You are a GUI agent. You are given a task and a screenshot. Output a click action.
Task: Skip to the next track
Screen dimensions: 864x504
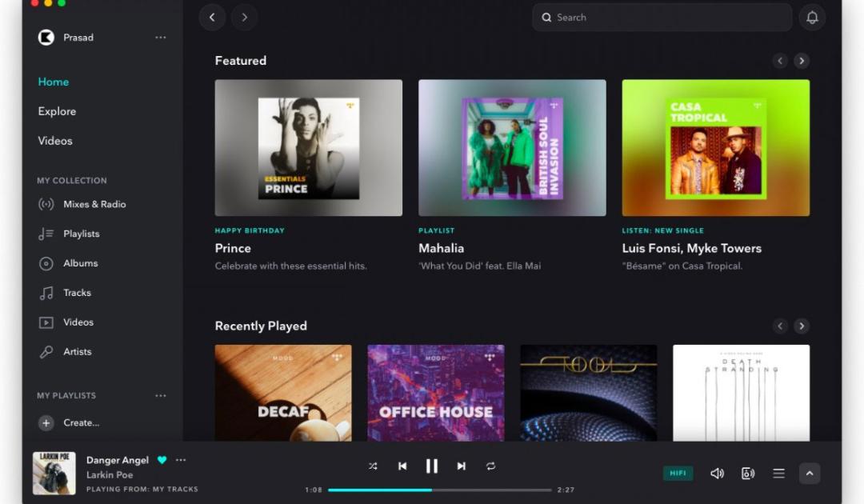462,466
